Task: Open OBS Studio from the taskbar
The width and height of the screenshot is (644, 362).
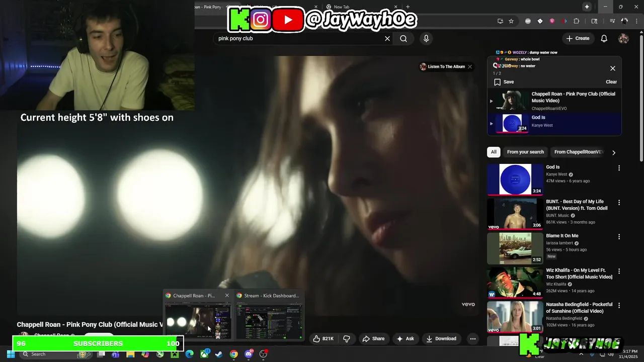Action: point(263,354)
